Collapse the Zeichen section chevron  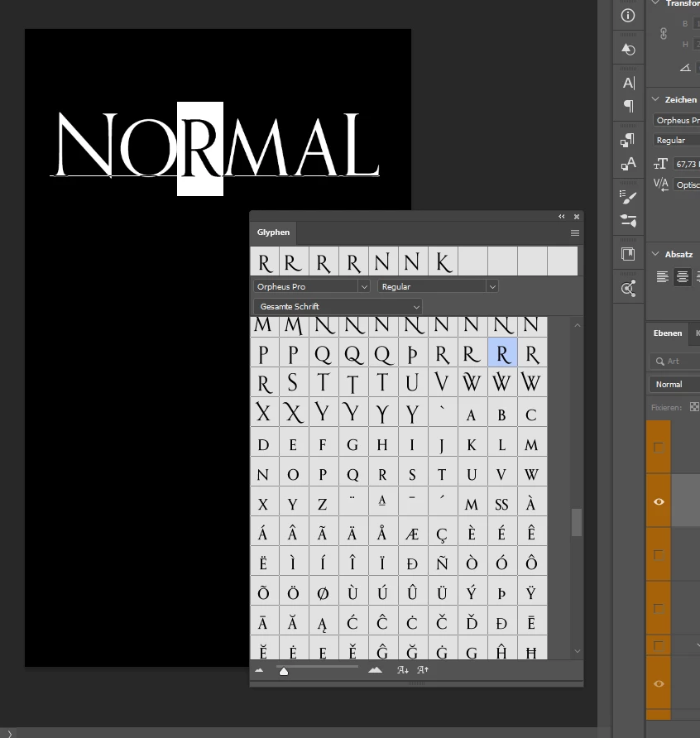click(655, 99)
